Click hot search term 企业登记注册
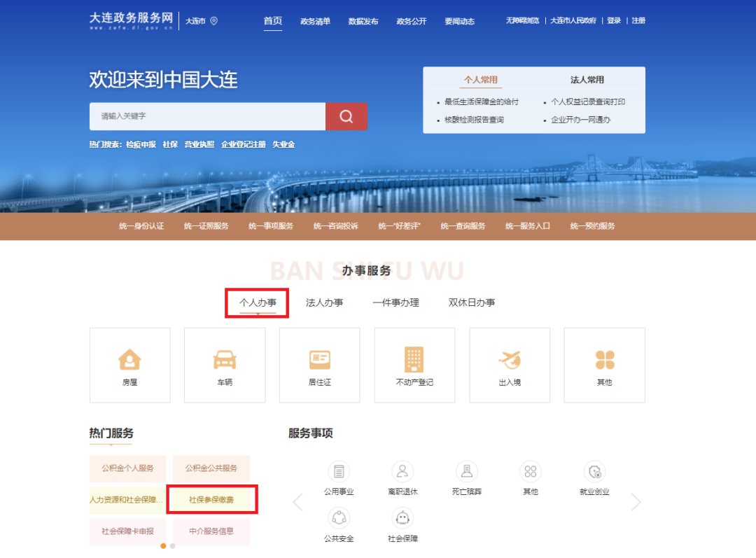 [244, 144]
